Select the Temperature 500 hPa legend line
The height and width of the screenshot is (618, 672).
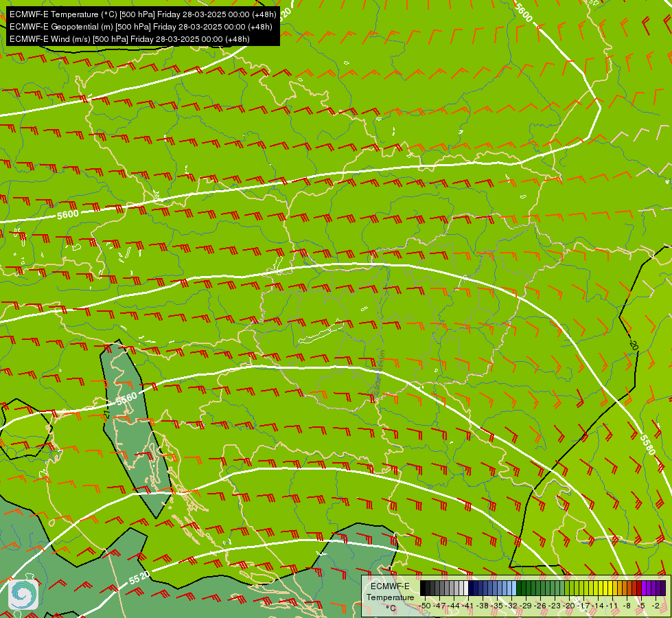click(x=143, y=14)
